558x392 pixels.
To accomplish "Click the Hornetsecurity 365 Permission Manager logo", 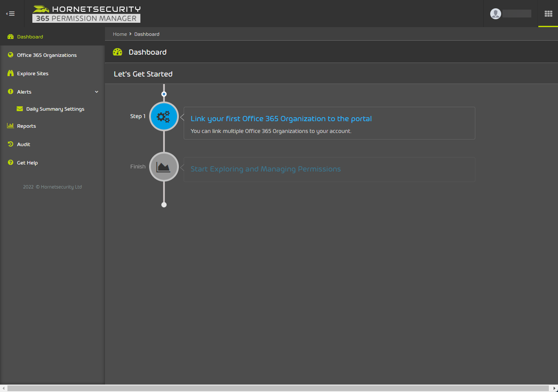I will click(x=87, y=14).
